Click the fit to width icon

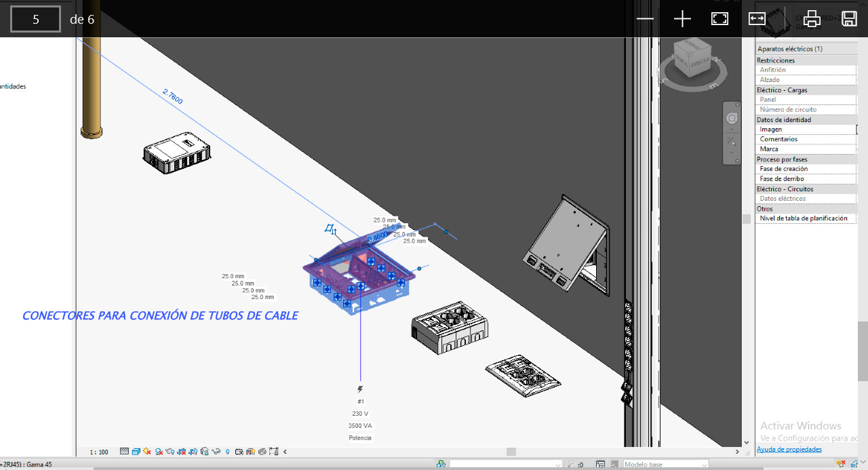coord(757,19)
